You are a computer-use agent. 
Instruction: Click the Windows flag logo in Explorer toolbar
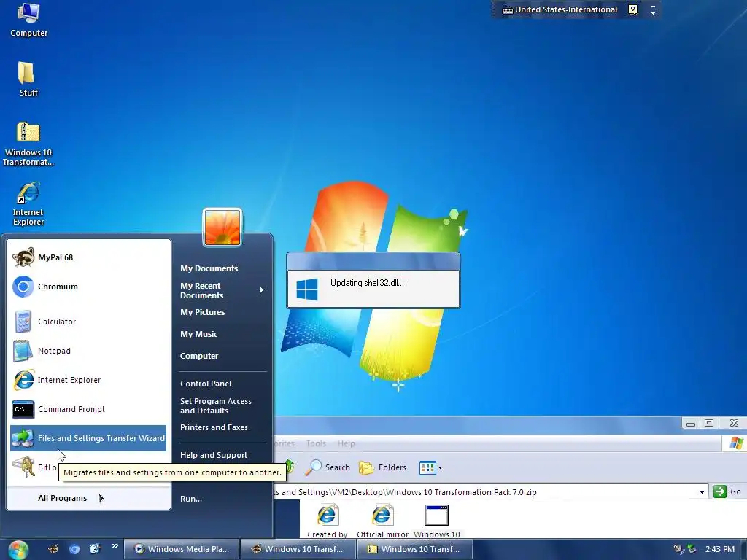pos(735,443)
